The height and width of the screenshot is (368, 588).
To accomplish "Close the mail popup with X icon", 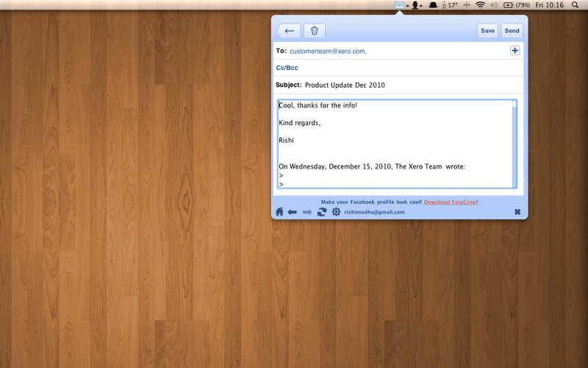I will 517,212.
